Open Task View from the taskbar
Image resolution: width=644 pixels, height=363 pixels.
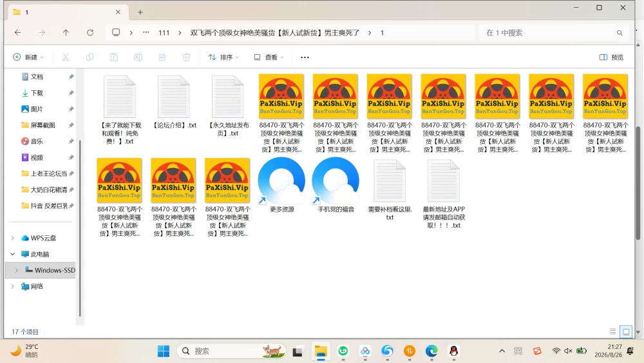(x=298, y=351)
